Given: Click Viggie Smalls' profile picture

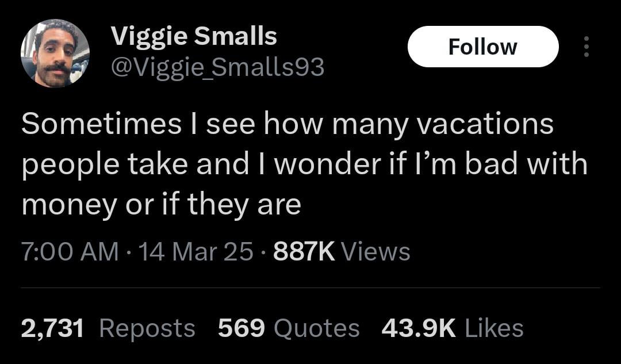Looking at the screenshot, I should click(55, 53).
